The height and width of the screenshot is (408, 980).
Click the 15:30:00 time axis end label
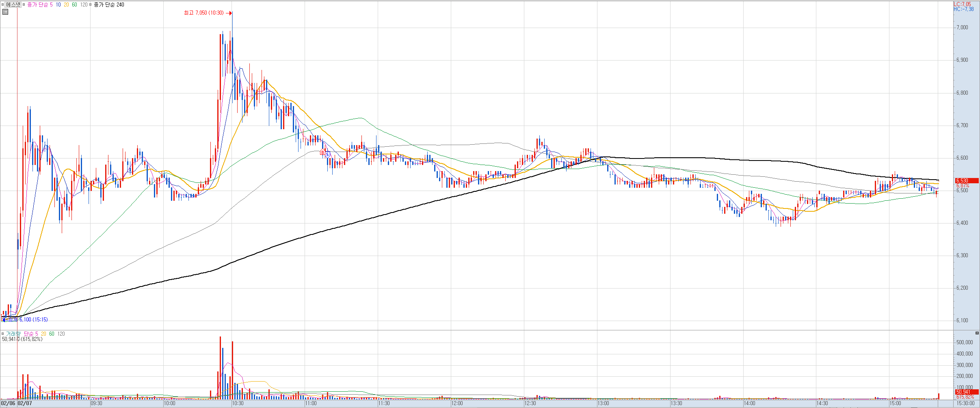click(966, 404)
